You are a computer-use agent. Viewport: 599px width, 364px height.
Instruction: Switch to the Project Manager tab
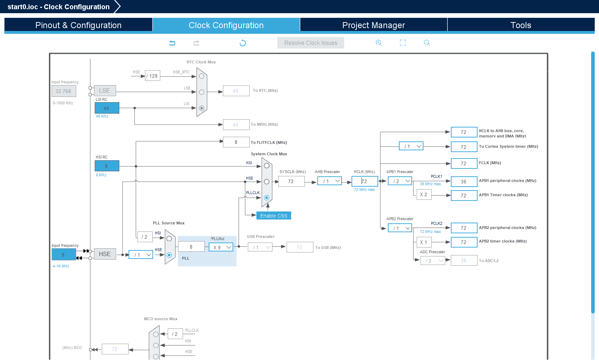coord(374,25)
